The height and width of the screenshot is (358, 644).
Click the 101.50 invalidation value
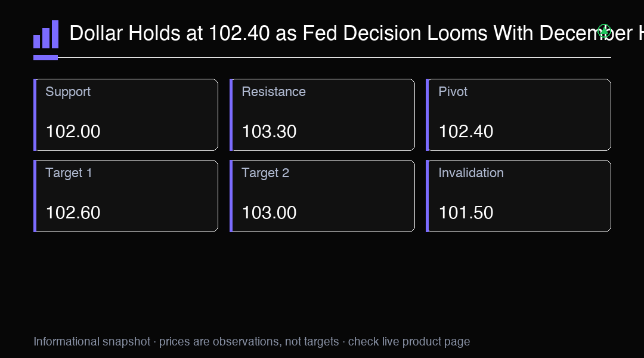point(466,212)
